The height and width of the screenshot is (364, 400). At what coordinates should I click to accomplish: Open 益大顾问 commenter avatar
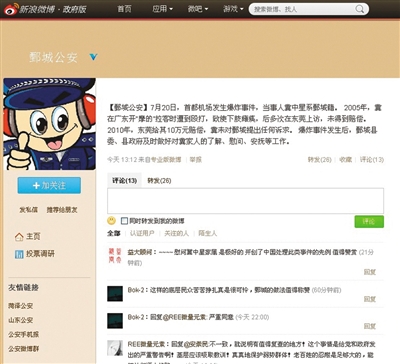coord(115,255)
